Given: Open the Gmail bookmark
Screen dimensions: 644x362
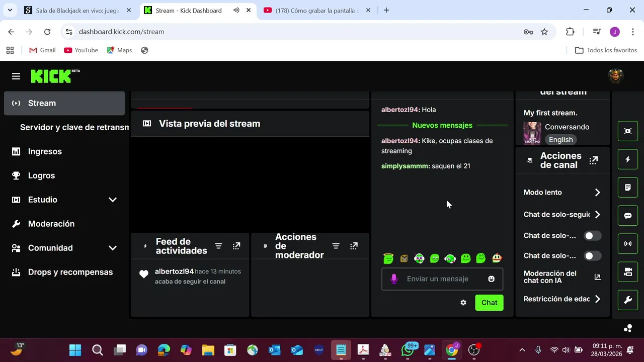Looking at the screenshot, I should point(42,50).
